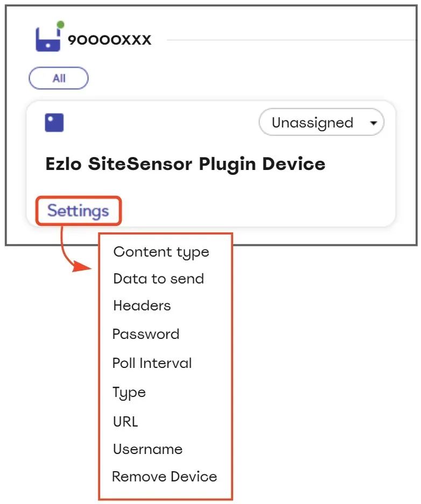Click the green online status dot
Viewport: 421px width, 504px height.
pos(60,24)
